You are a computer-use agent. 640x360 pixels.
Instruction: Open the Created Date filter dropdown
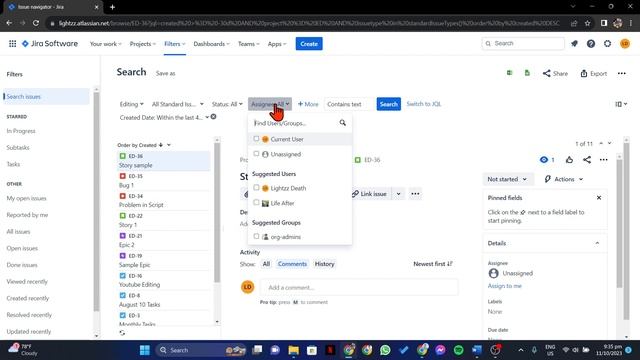coord(164,117)
